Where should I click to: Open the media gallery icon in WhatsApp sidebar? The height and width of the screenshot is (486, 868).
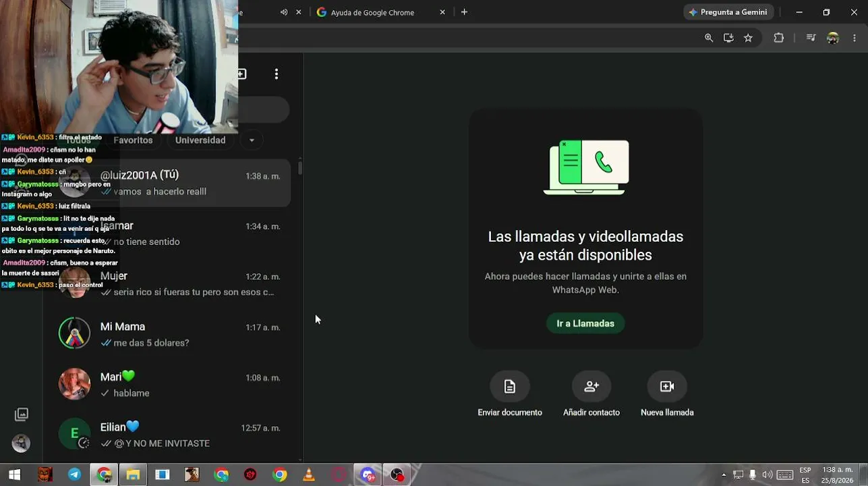pyautogui.click(x=22, y=414)
